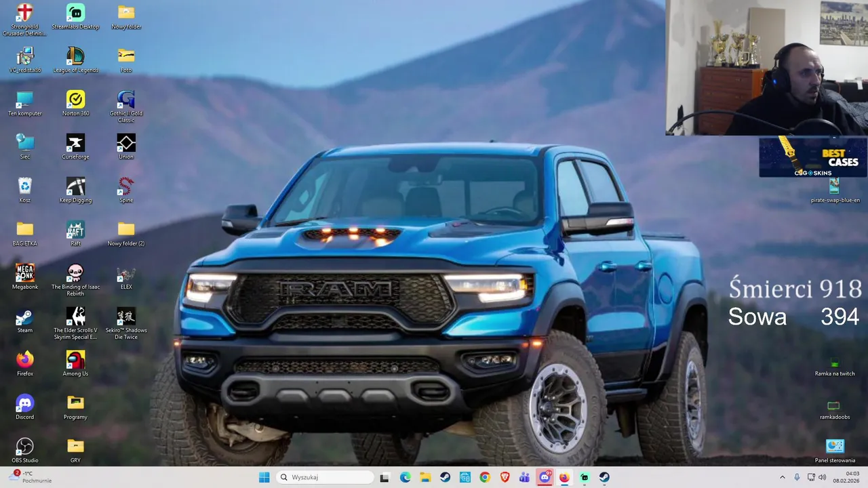The width and height of the screenshot is (868, 488).
Task: Launch Microsoft Edge from the taskbar
Action: [405, 477]
